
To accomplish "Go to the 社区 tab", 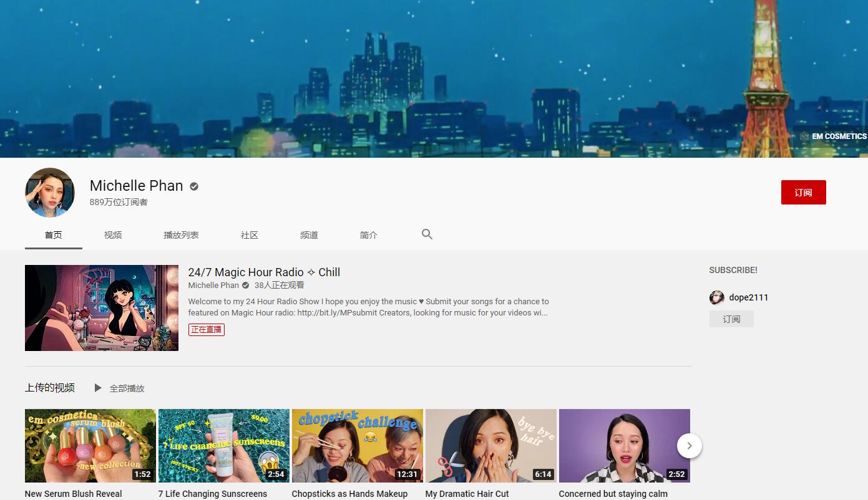I will [250, 235].
